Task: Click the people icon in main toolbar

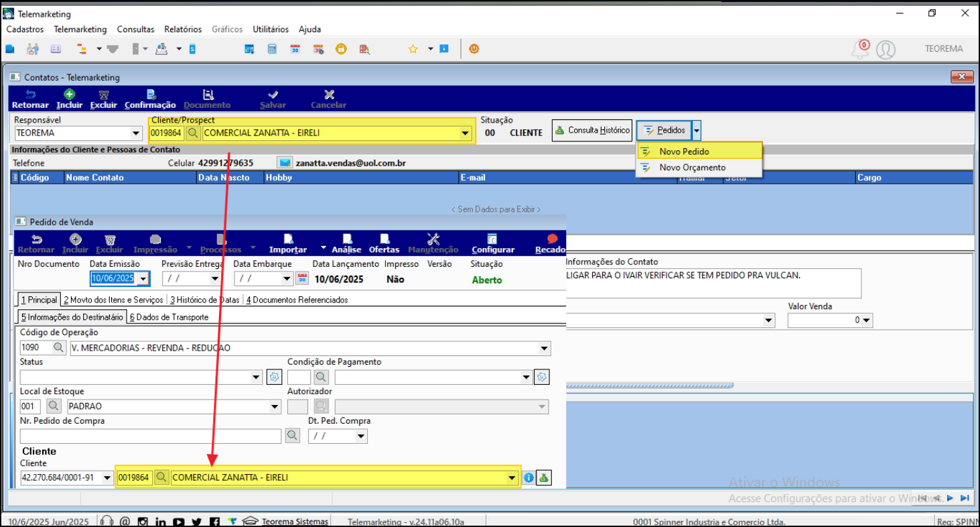Action: (33, 49)
